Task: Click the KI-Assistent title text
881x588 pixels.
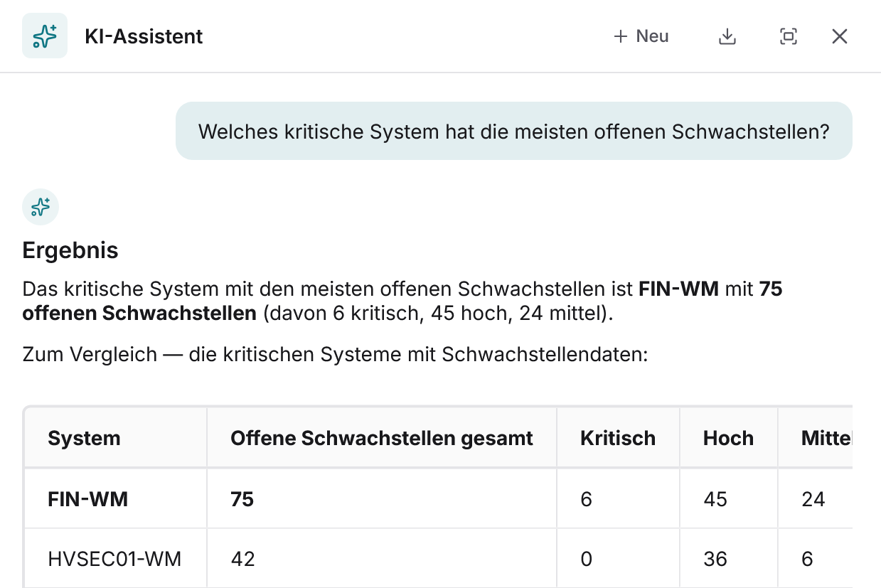Action: [x=144, y=36]
